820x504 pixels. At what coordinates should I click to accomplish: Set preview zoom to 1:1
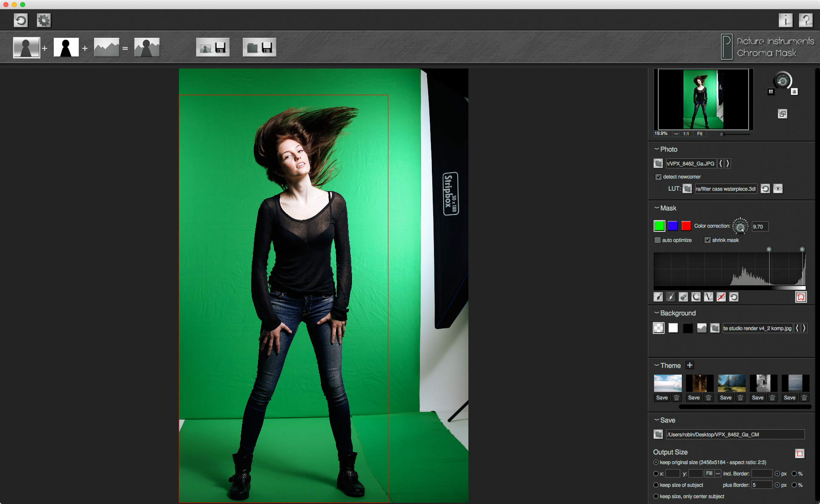(686, 134)
